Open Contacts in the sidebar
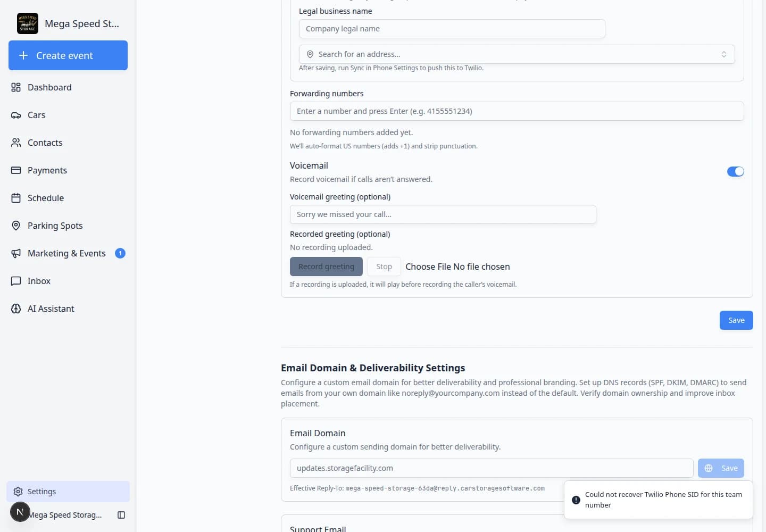 pos(68,143)
